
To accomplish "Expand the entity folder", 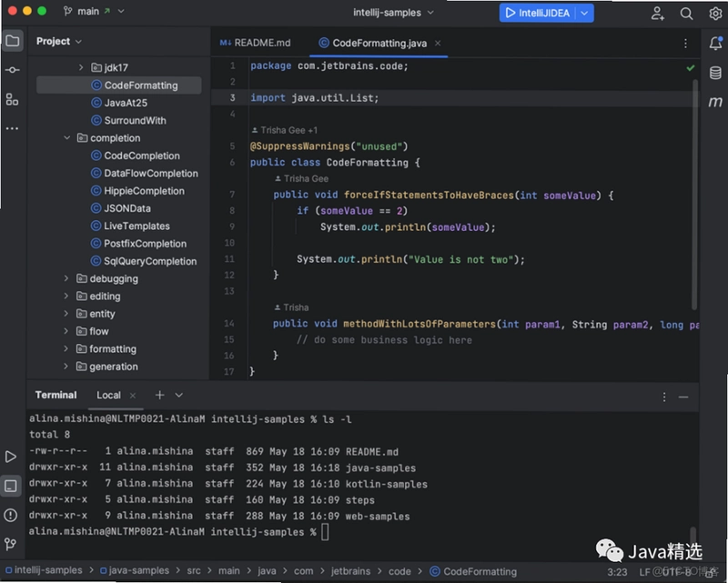I will [66, 314].
